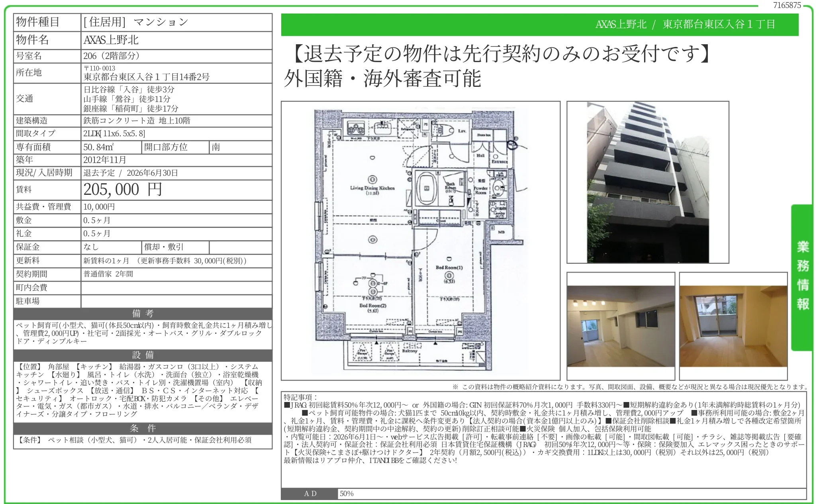Click 山手線「鶯谷」徒歩11分 line

click(127, 99)
